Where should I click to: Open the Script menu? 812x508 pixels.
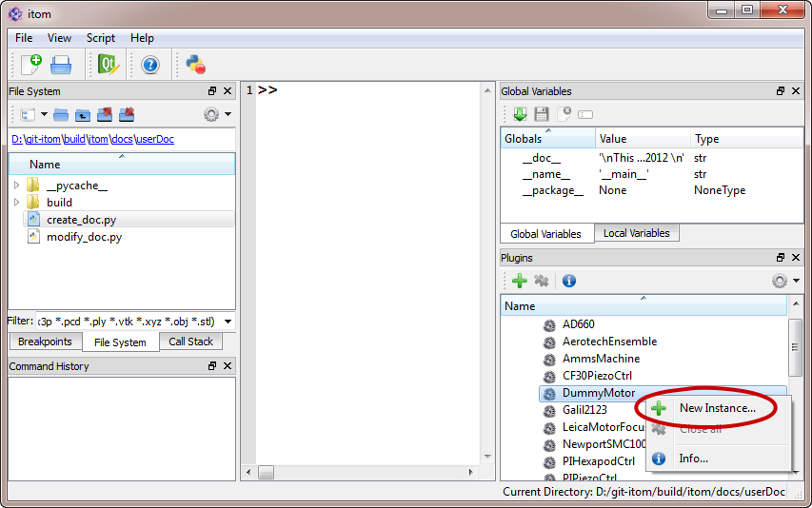tap(101, 38)
